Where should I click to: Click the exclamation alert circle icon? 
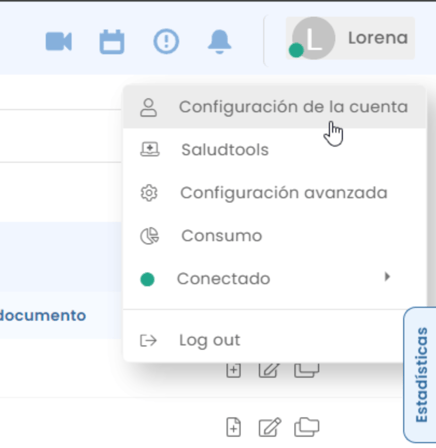point(166,41)
